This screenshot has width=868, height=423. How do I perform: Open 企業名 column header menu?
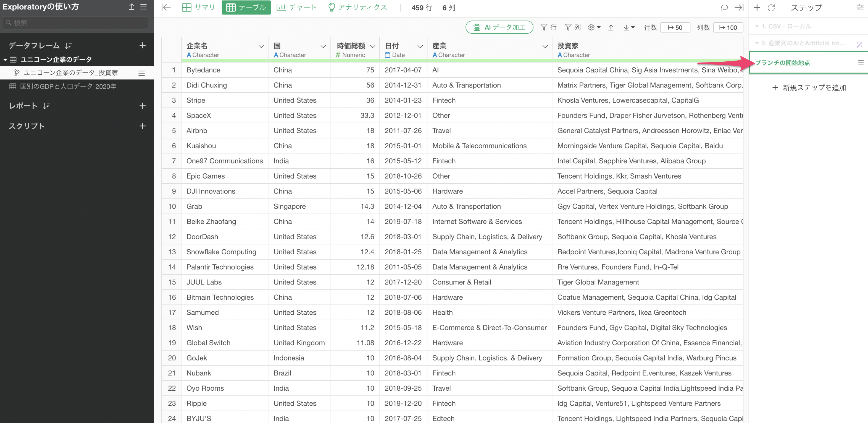(261, 46)
